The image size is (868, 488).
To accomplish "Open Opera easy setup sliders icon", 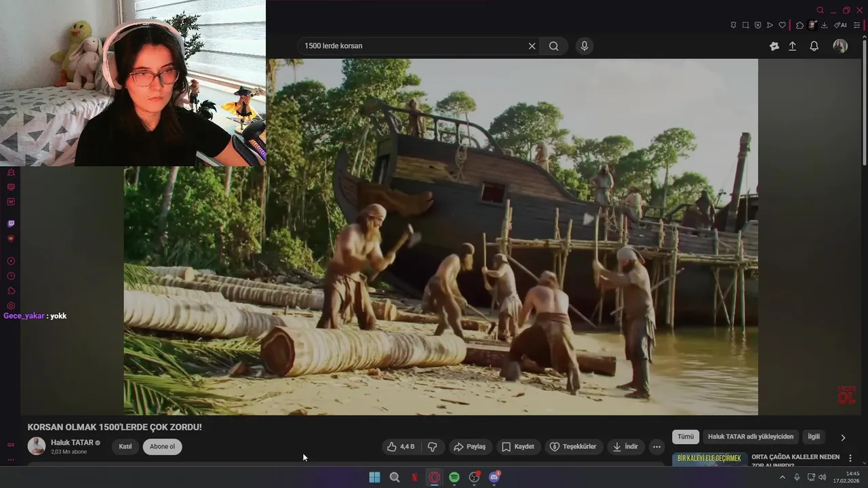I will [x=856, y=25].
